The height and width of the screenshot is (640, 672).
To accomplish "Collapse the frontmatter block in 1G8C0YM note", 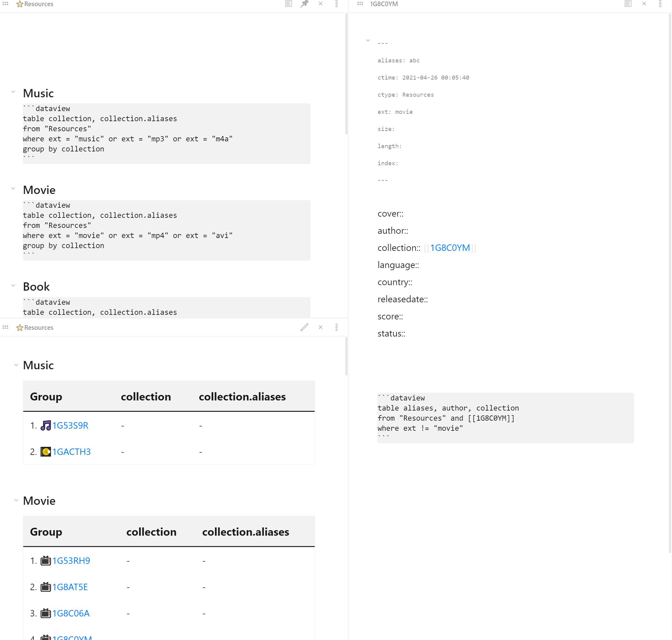I will click(x=368, y=41).
